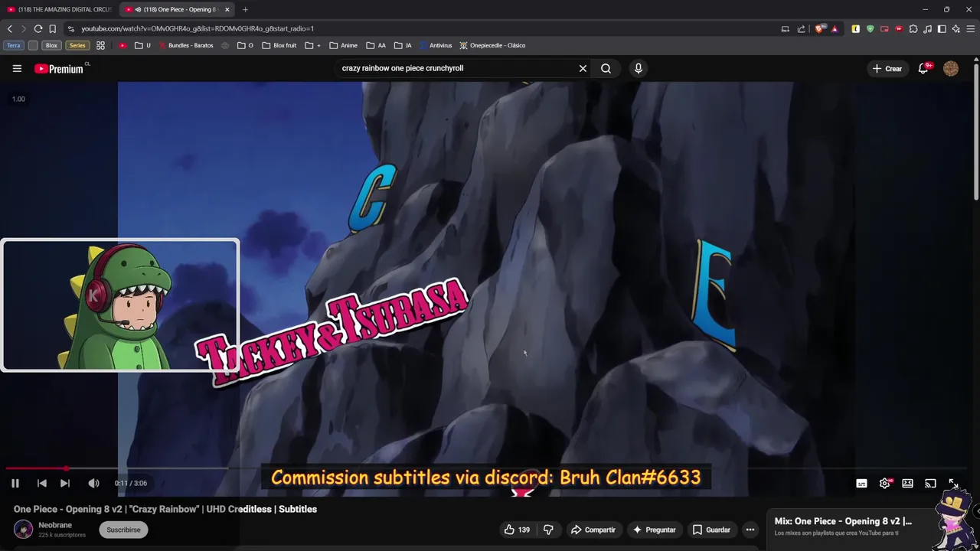Like the video with 139 likes

point(517,530)
